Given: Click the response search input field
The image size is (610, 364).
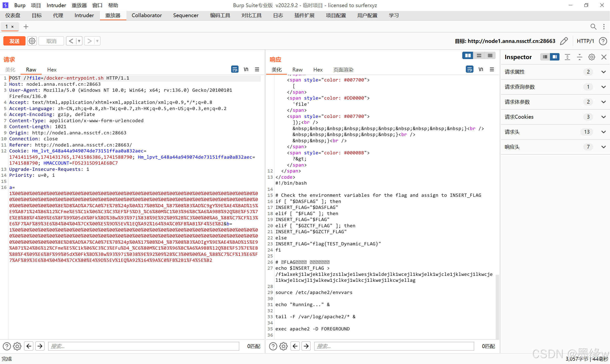Looking at the screenshot, I should point(394,346).
